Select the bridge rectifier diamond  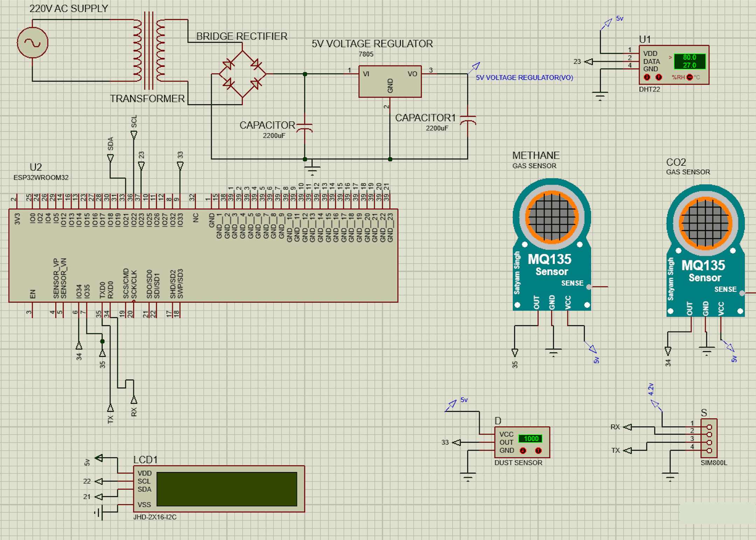click(x=242, y=74)
